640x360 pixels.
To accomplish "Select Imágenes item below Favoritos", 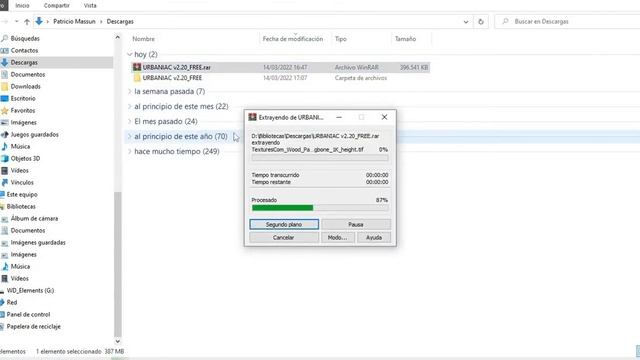I will tap(24, 122).
